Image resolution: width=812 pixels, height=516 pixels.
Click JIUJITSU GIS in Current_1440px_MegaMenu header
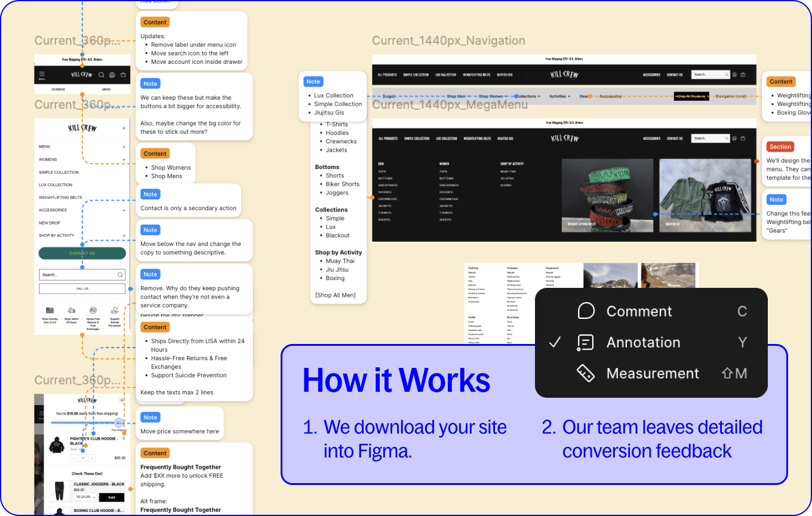505,138
